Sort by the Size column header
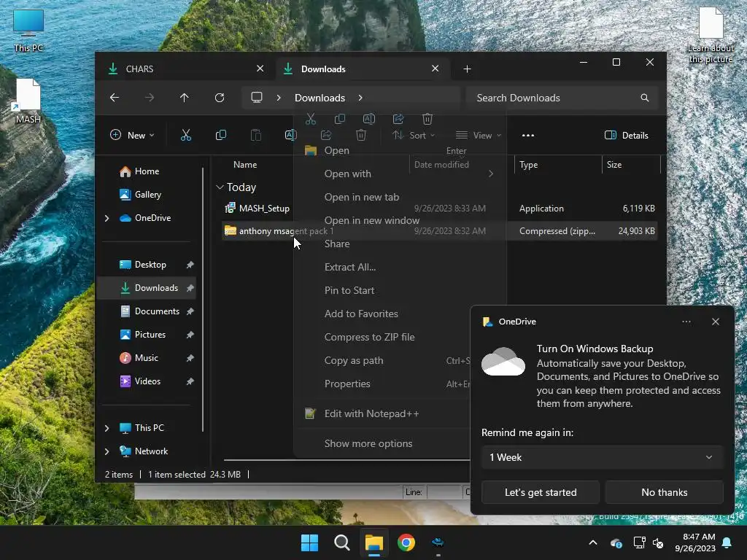 pyautogui.click(x=631, y=165)
